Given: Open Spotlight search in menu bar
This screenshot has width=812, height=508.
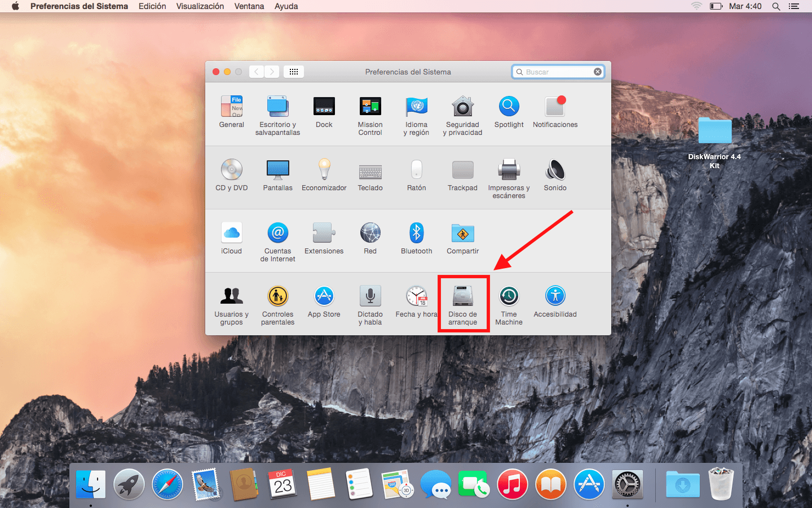Looking at the screenshot, I should coord(776,6).
